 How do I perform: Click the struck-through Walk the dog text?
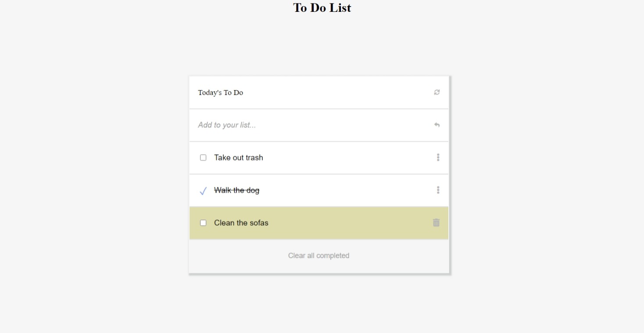237,190
